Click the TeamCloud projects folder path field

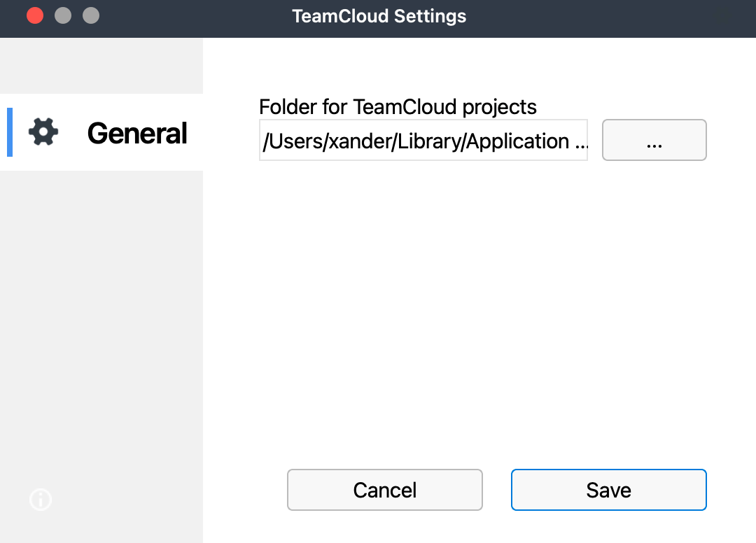tap(423, 140)
